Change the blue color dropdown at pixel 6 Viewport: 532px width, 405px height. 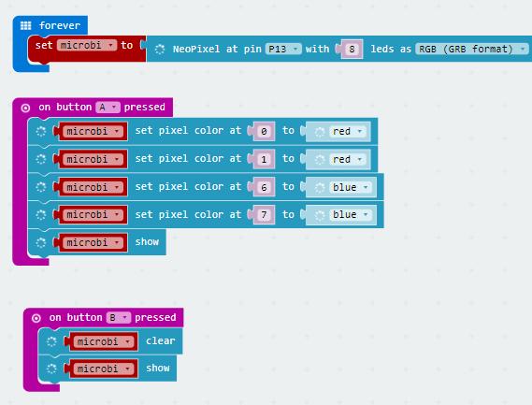click(351, 187)
